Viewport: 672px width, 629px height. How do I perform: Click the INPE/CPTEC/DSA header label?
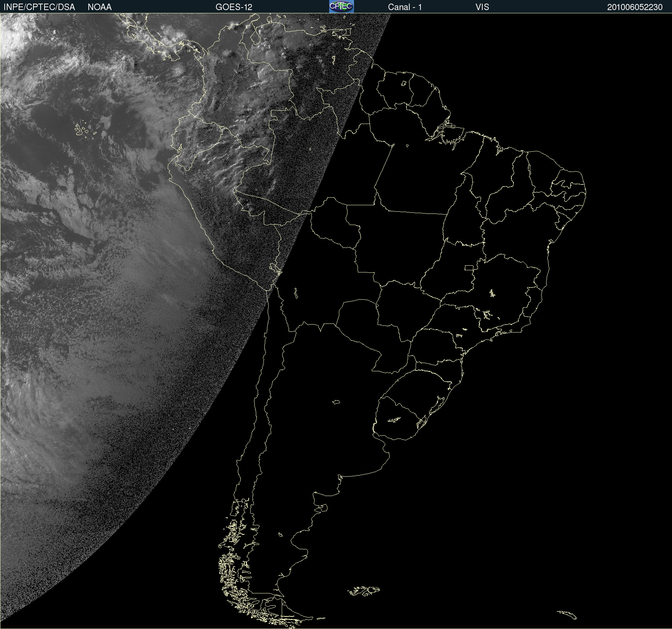[39, 7]
